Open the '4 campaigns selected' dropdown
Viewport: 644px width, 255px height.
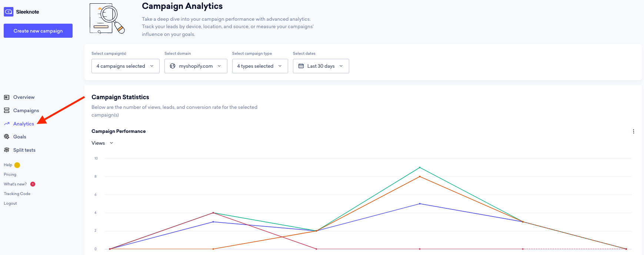click(125, 66)
